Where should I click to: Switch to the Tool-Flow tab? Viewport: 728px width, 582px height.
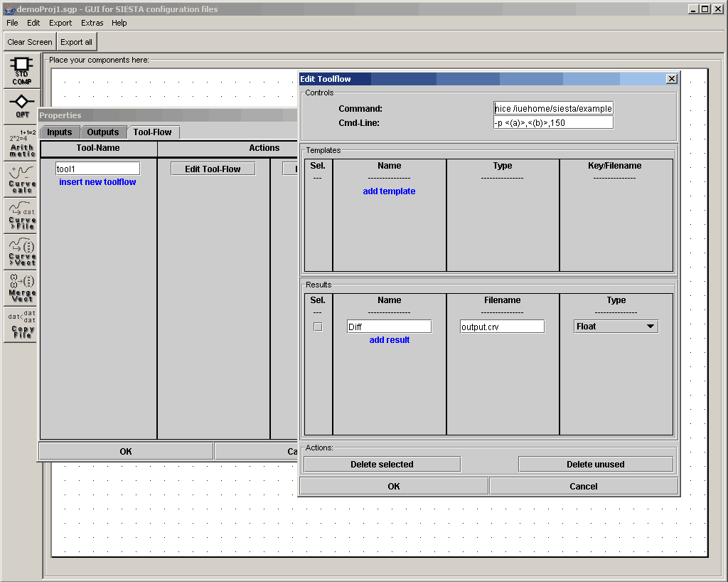point(153,132)
